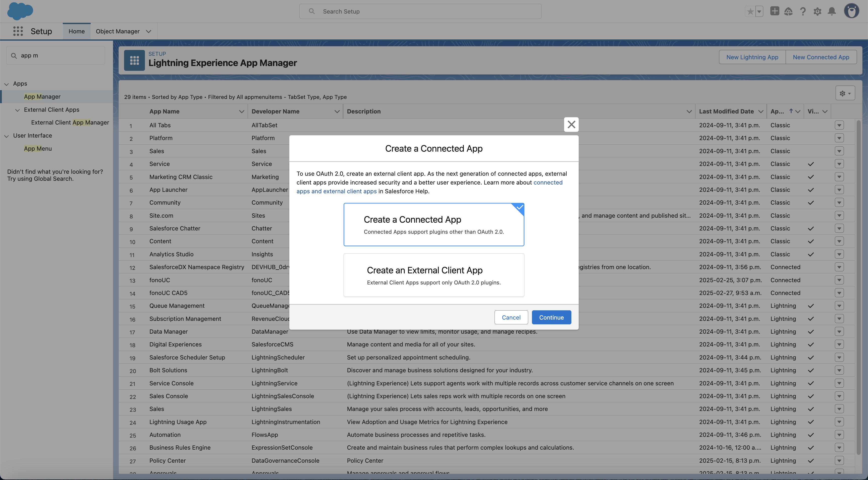Screen dimensions: 868x480
Task: Open the Help question mark icon
Action: click(803, 12)
